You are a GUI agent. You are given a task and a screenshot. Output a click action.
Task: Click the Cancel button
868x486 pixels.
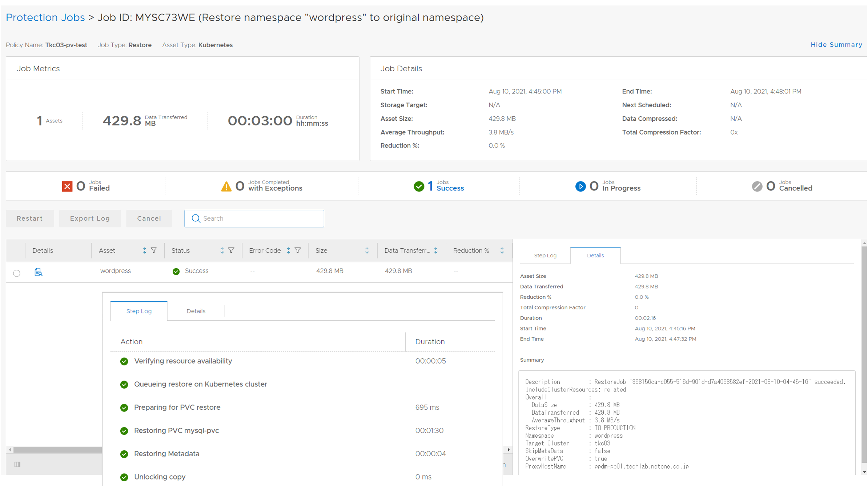pos(149,218)
